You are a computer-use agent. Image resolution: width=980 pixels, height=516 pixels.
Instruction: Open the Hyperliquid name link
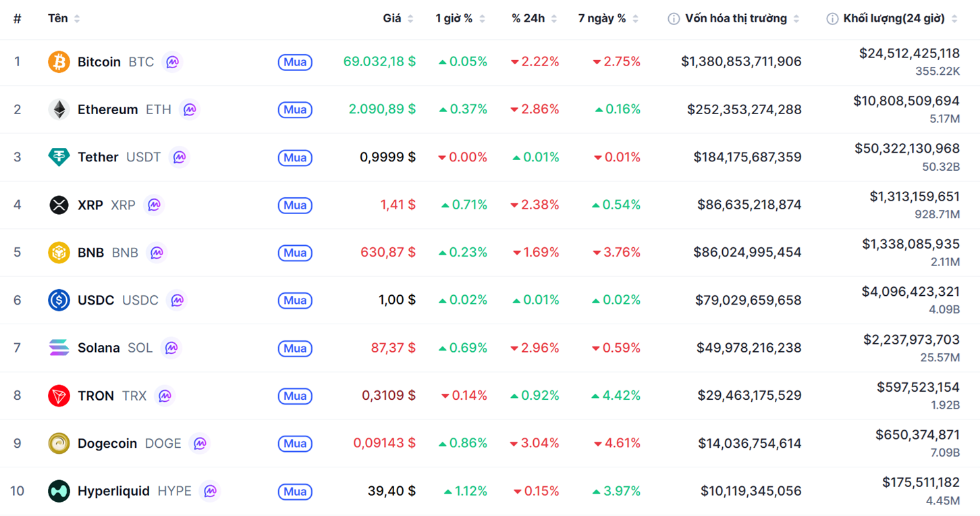pyautogui.click(x=113, y=491)
